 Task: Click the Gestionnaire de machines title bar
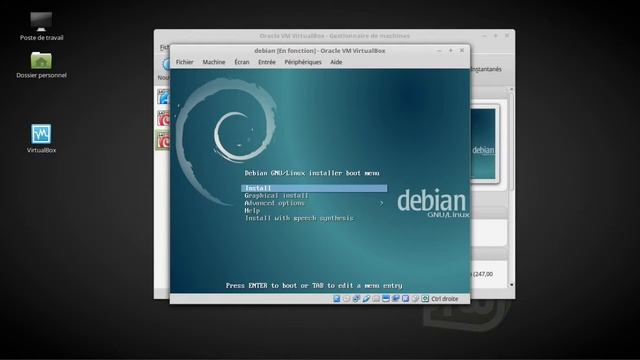334,36
